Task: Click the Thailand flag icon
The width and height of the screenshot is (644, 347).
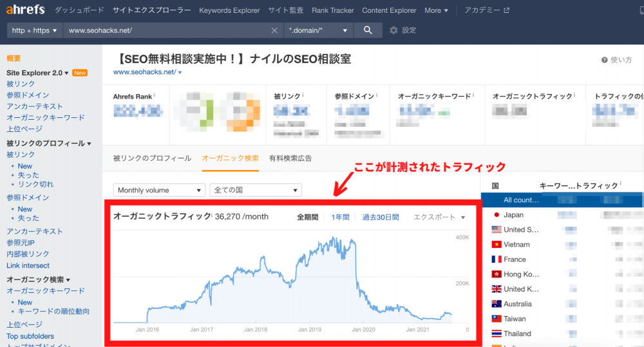Action: point(497,333)
